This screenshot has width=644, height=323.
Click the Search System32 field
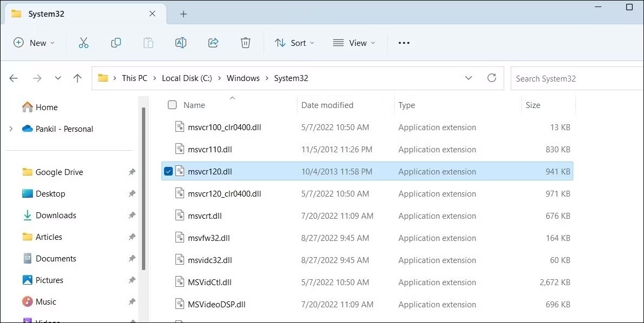(x=577, y=78)
